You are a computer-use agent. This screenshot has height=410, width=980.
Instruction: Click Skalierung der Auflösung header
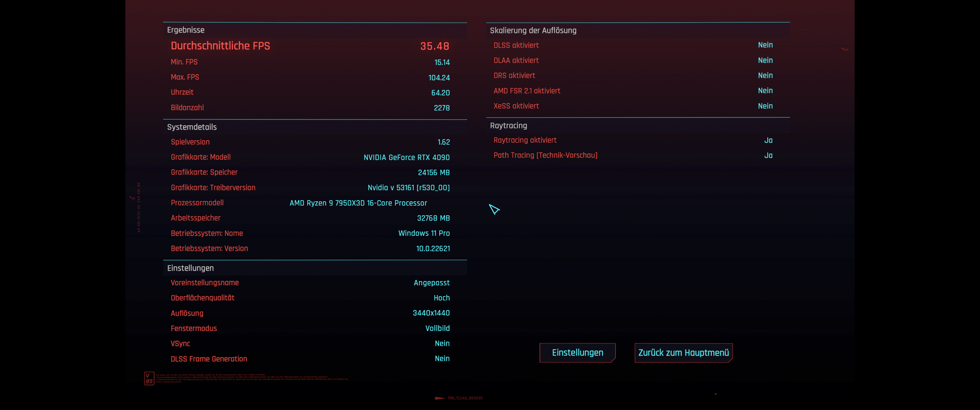click(x=533, y=30)
